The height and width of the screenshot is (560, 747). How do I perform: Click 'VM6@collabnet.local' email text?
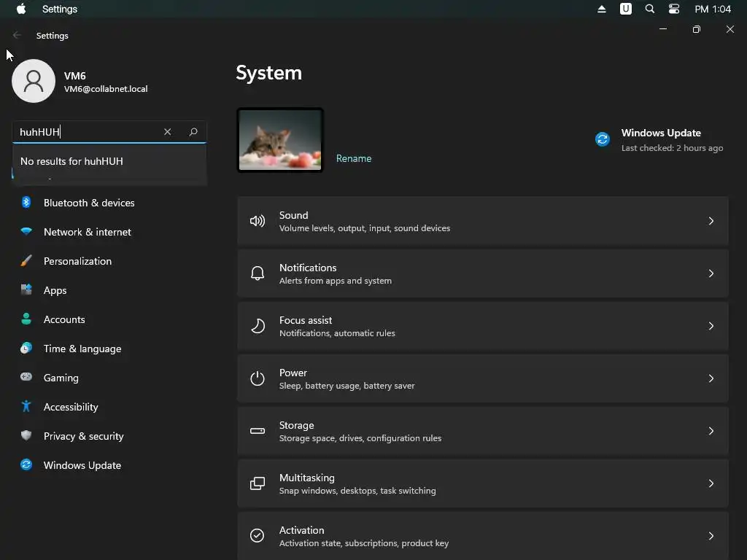click(x=106, y=89)
